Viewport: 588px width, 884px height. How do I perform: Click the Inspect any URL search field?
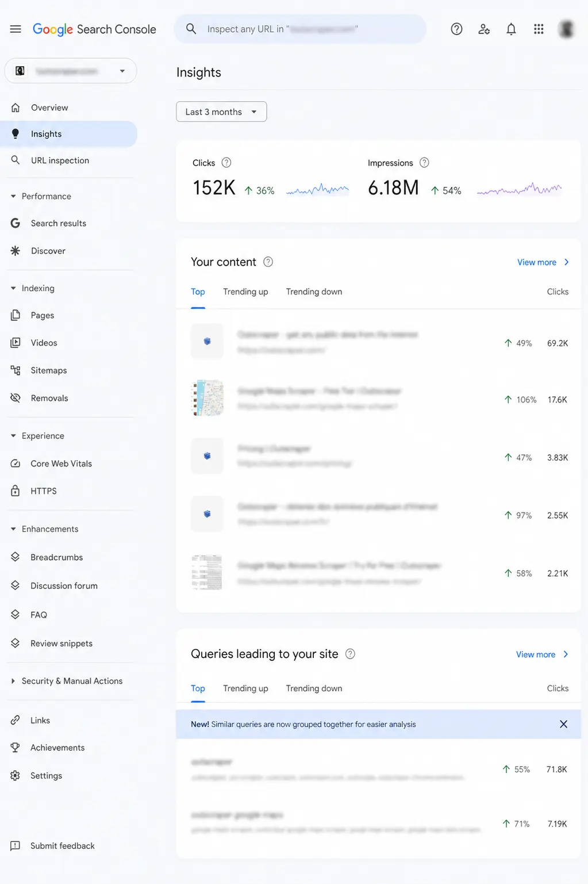point(301,29)
